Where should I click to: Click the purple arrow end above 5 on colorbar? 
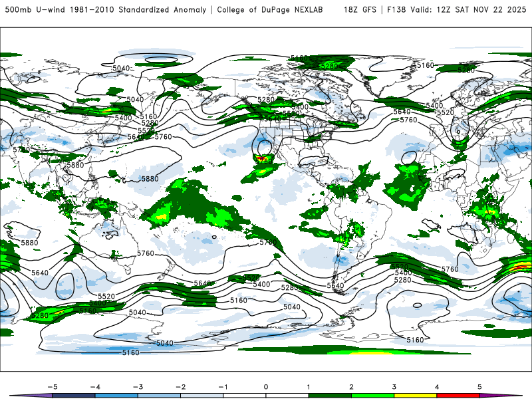click(501, 396)
